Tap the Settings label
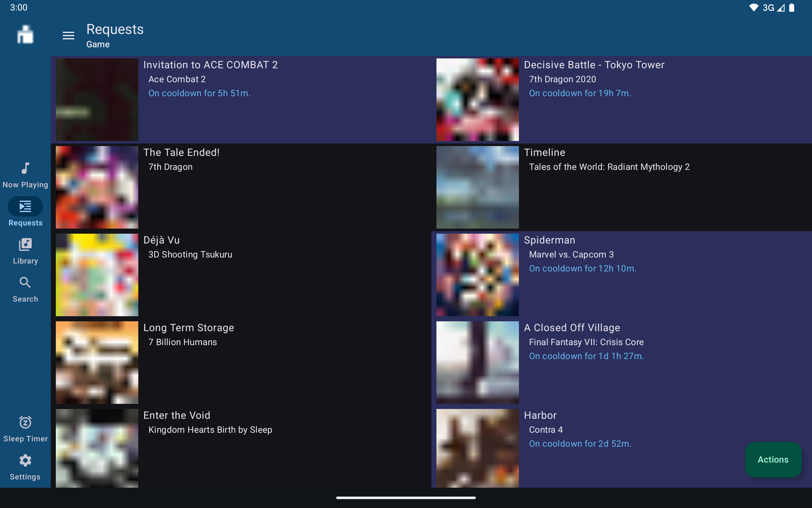 click(x=25, y=477)
